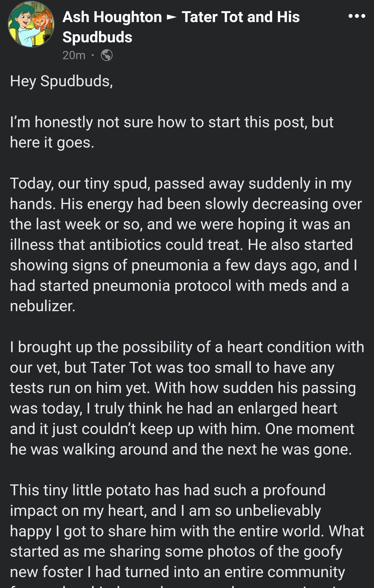Open Ash Houghton's profile picture
Screen dimensions: 374x588
(x=31, y=24)
